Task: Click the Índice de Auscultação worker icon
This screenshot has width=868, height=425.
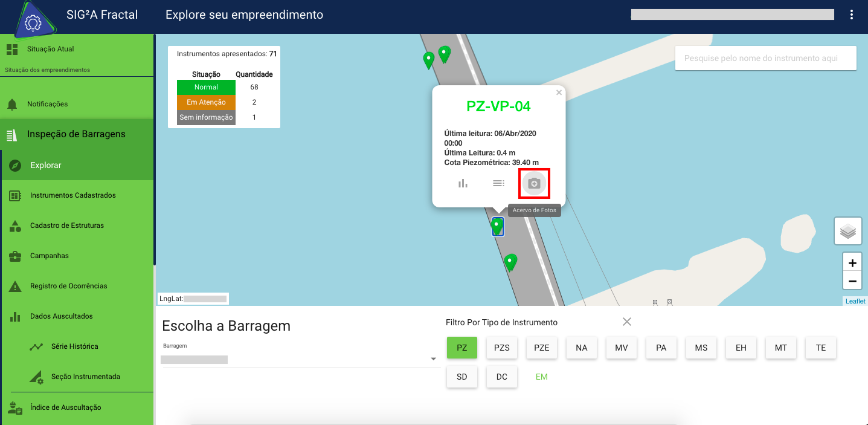Action: (16, 407)
